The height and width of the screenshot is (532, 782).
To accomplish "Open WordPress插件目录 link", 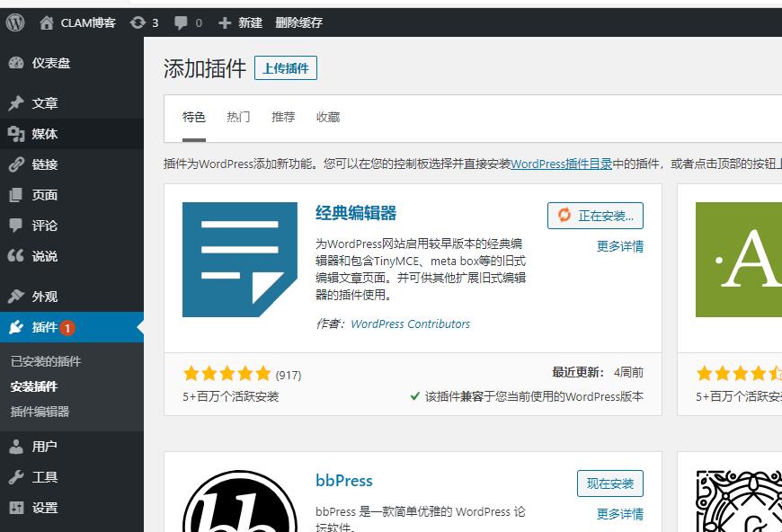I will click(x=562, y=164).
